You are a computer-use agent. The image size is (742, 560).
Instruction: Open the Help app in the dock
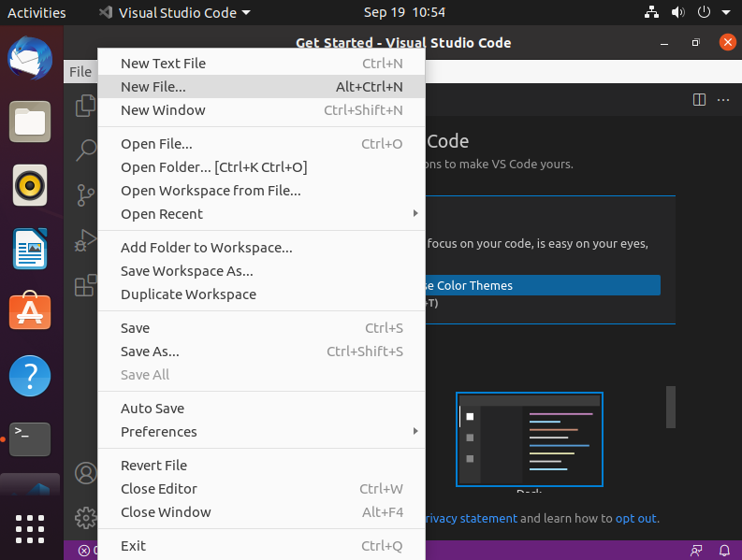[x=30, y=376]
